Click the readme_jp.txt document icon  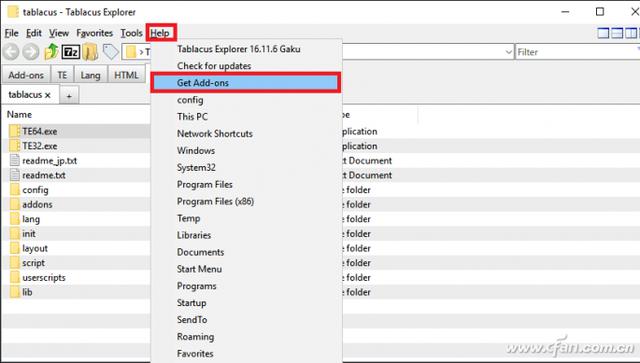click(x=14, y=160)
